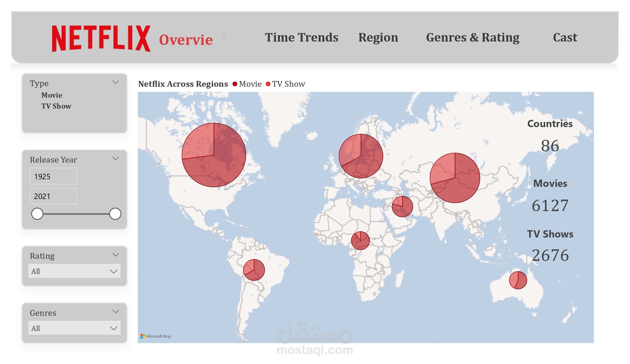Expand the Rating slicer header chevron
Screen dimensions: 630x364
coord(116,255)
